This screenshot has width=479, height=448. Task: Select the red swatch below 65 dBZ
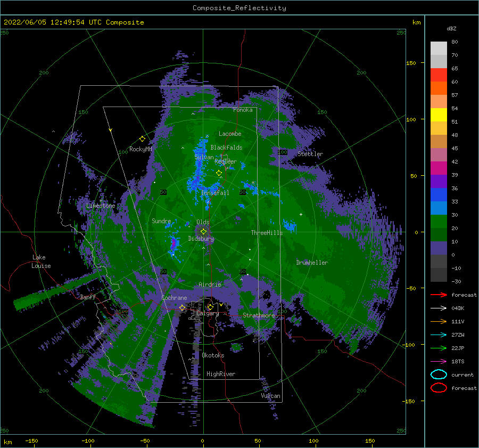[x=439, y=75]
